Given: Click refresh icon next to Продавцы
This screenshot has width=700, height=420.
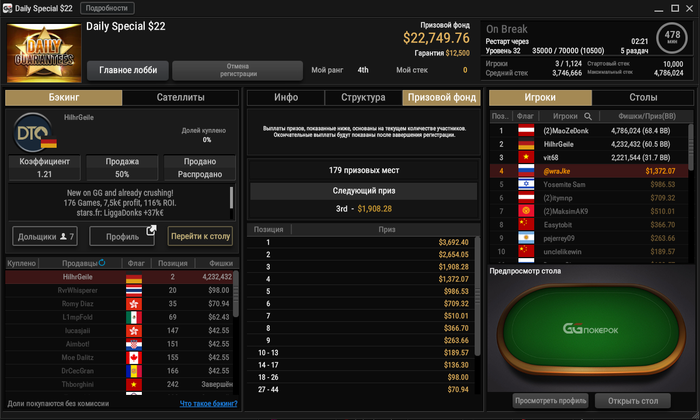Looking at the screenshot, I should click(x=102, y=262).
